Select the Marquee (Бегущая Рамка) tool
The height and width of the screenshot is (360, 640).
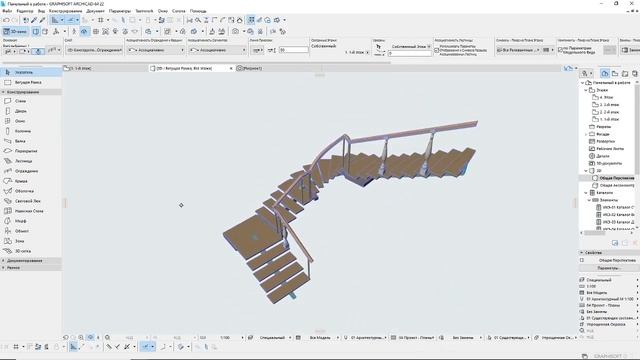pos(31,82)
